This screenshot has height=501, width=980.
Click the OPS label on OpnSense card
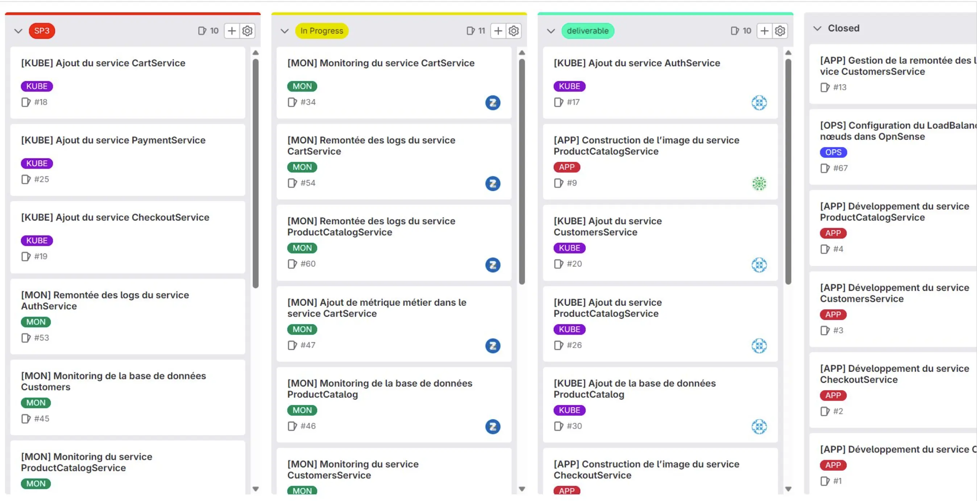tap(833, 152)
